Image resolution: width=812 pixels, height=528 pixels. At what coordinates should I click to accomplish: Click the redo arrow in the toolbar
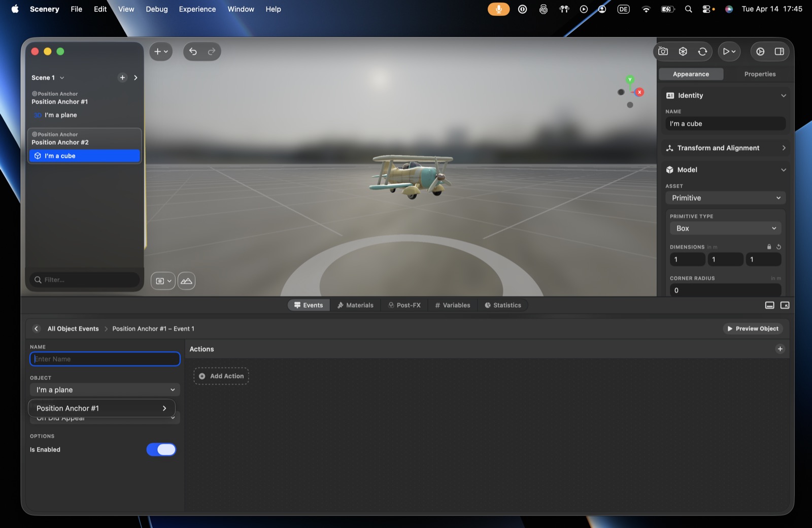[212, 51]
